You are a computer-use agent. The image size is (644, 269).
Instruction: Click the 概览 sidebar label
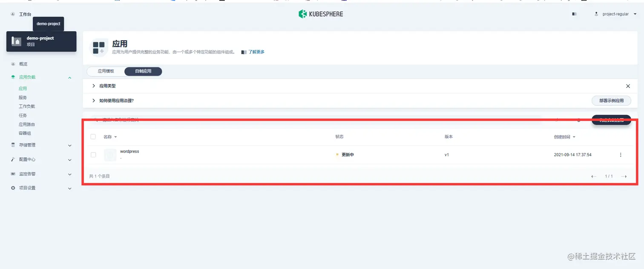[23, 64]
